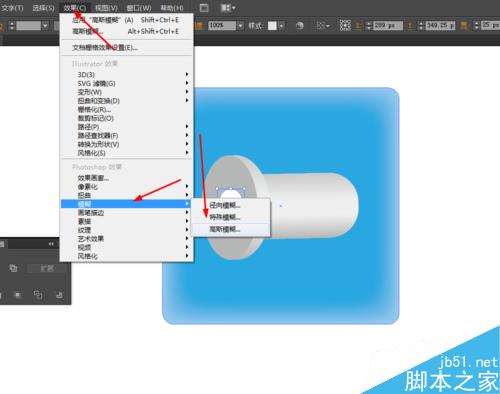Click the Outline pathfinder icon

[x=38, y=295]
